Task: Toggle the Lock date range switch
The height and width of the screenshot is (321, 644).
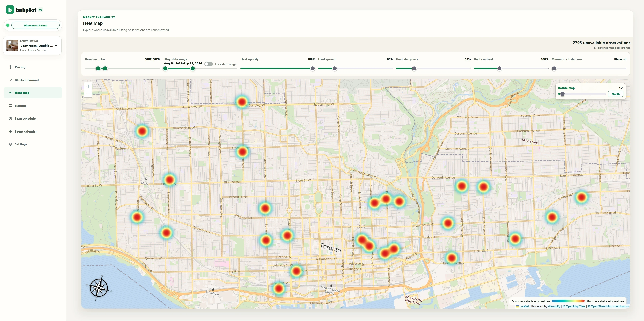Action: 209,64
